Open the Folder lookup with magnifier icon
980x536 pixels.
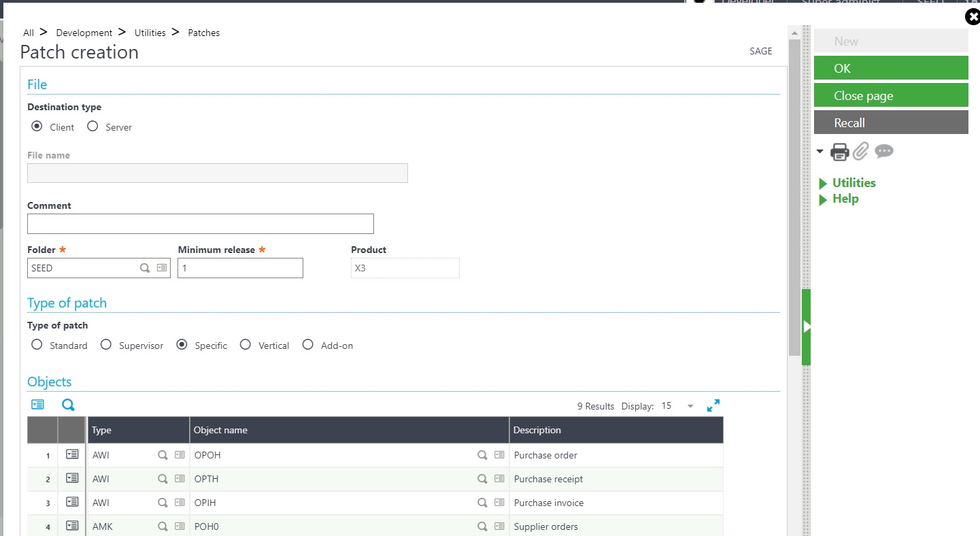click(x=144, y=267)
